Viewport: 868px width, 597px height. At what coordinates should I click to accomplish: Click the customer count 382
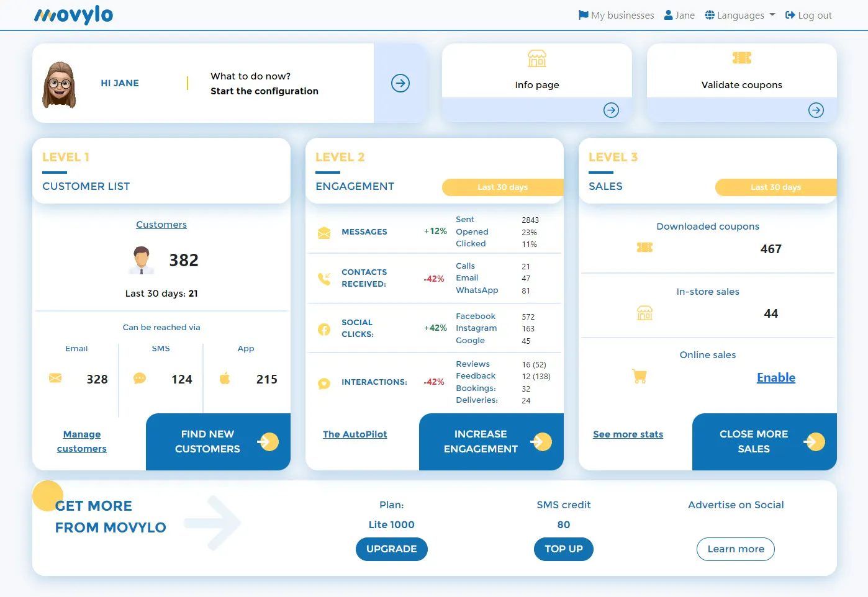pyautogui.click(x=184, y=260)
